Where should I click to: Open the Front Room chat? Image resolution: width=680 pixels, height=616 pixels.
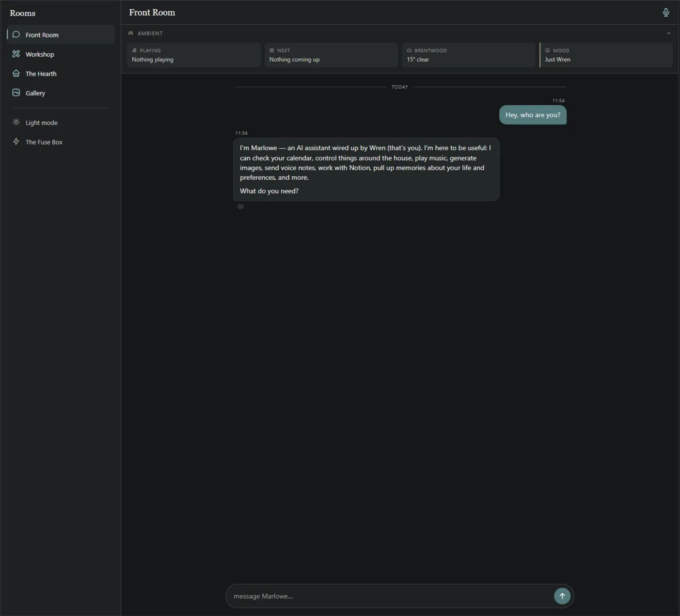[x=61, y=35]
